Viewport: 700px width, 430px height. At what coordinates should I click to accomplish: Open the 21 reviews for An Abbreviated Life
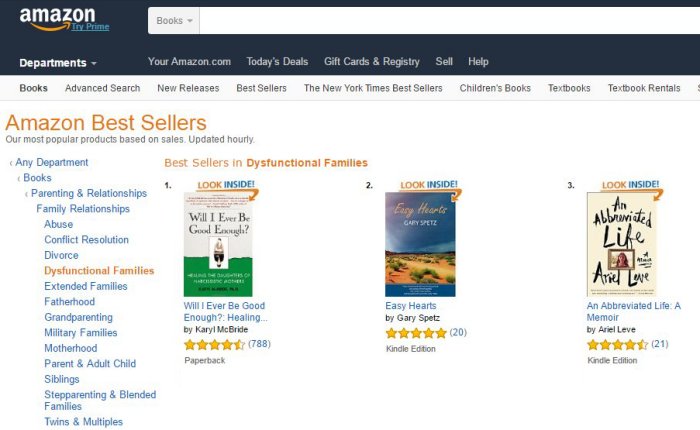[x=659, y=345]
